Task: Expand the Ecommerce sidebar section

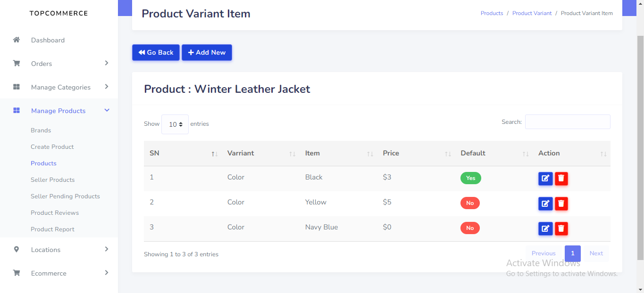Action: point(49,273)
